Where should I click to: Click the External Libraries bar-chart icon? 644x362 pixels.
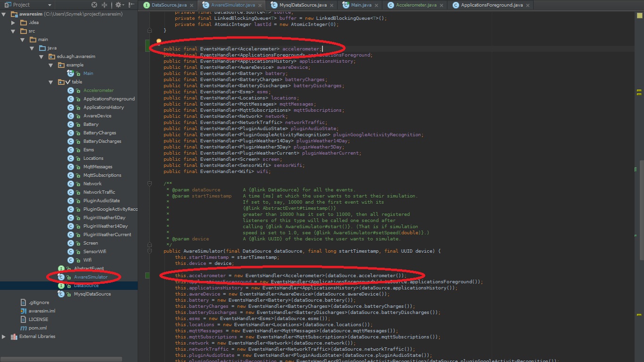click(14, 337)
